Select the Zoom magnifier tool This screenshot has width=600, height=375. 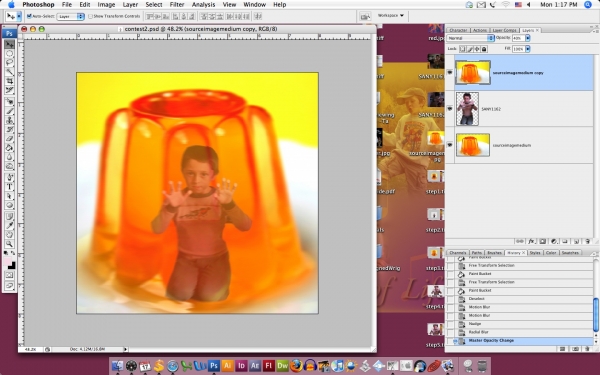tap(10, 244)
